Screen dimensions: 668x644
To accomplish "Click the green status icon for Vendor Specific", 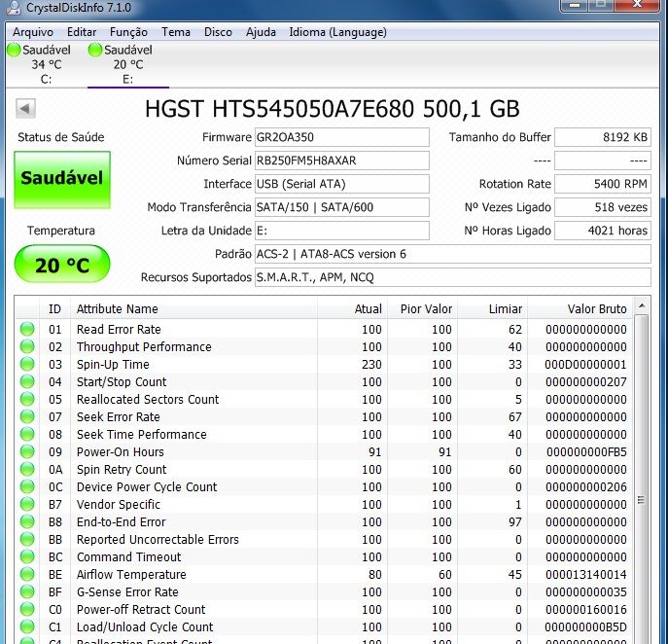I will coord(27,504).
